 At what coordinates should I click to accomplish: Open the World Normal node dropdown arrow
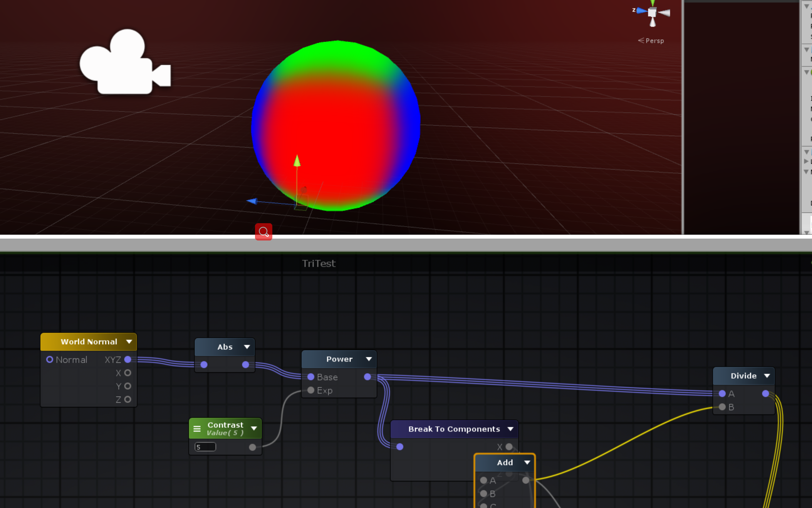129,341
